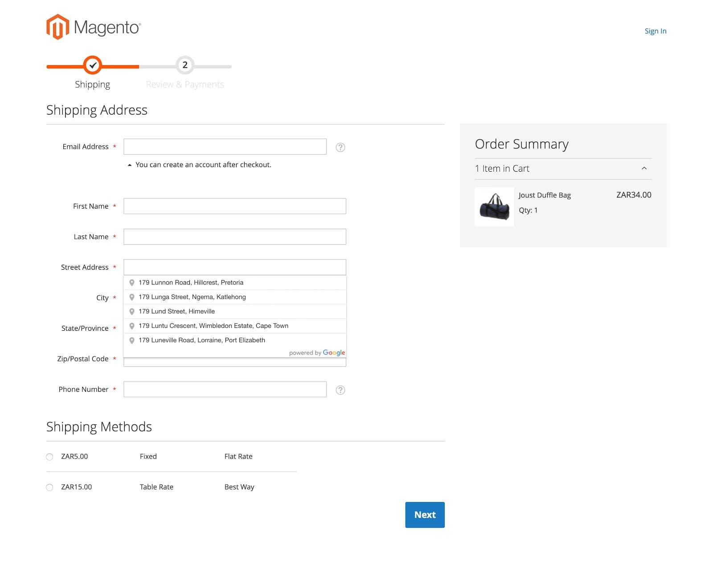This screenshot has width=713, height=588.
Task: Click the pin icon beside 179 Luneville Road
Action: tap(132, 340)
